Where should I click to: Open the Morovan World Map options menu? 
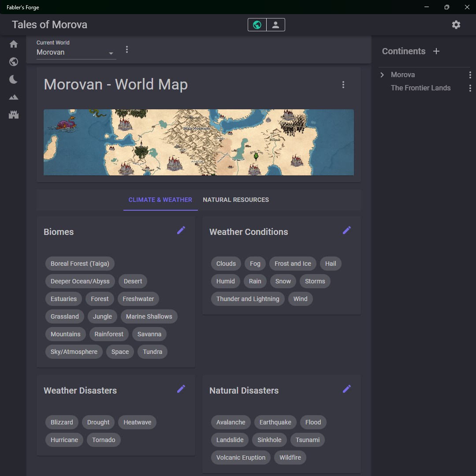click(x=343, y=85)
